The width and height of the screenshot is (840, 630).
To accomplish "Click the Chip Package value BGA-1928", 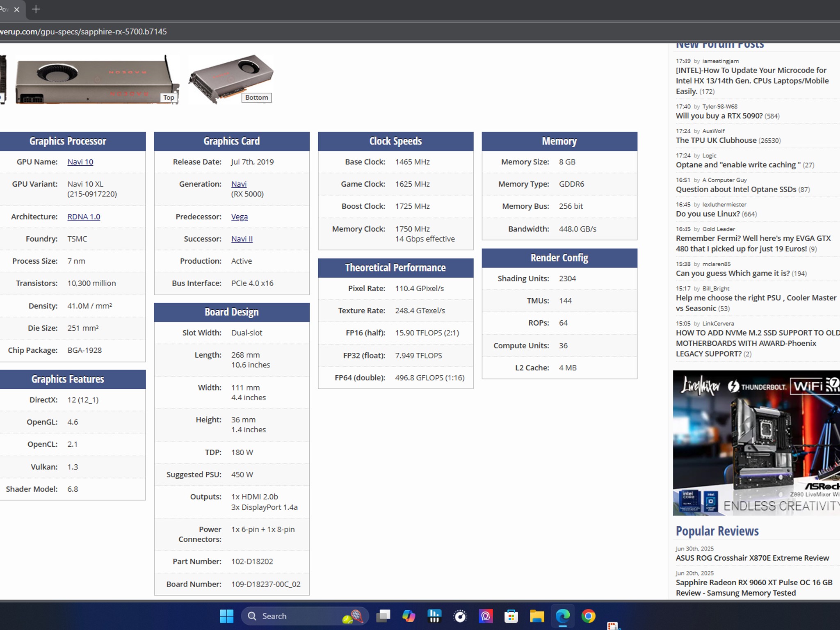I will (x=84, y=350).
